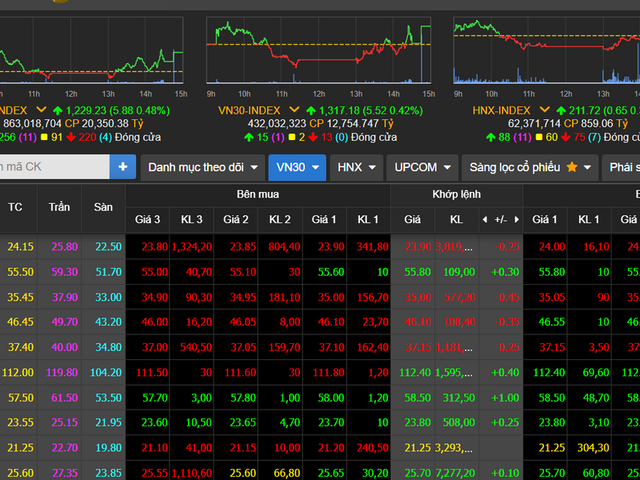The height and width of the screenshot is (480, 640).
Task: Open the UPCOM board dropdown
Action: (x=423, y=167)
